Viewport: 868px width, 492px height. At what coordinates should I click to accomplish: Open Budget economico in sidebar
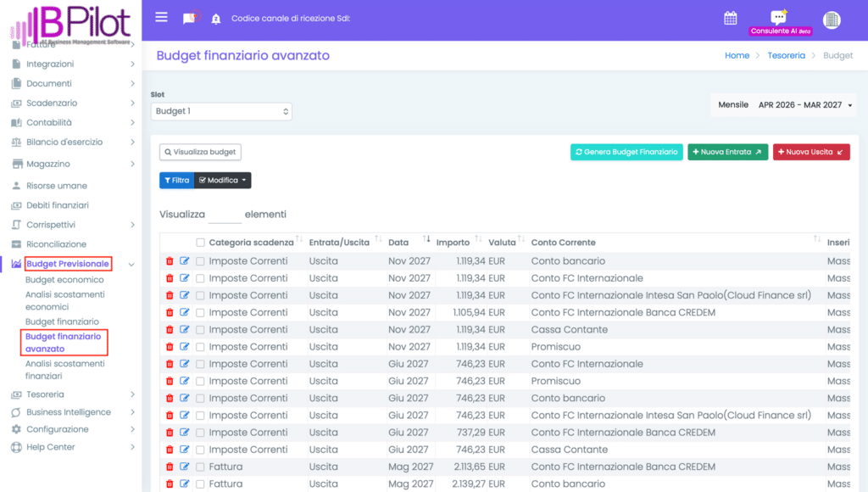(x=64, y=280)
